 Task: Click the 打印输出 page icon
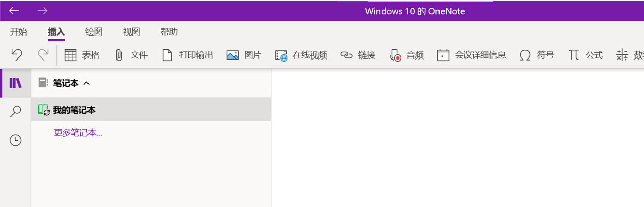click(x=167, y=55)
